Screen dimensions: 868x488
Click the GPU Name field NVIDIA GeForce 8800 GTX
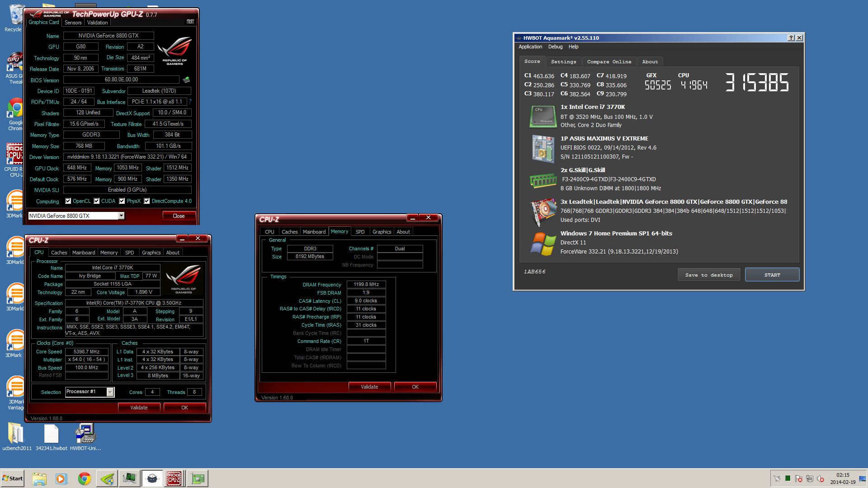click(108, 36)
